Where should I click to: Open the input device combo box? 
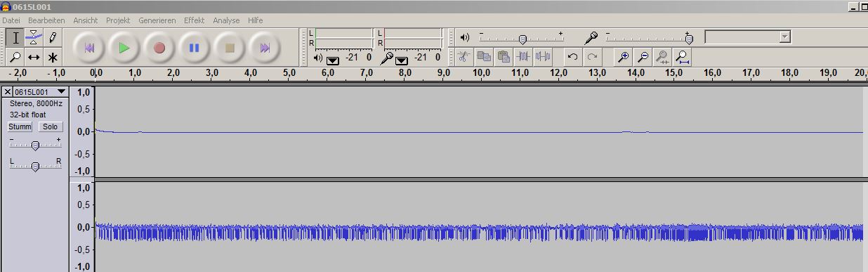748,37
